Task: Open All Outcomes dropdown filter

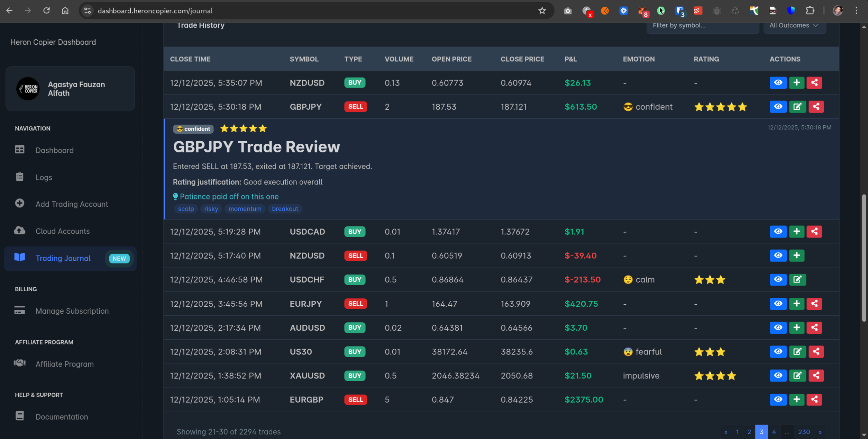Action: [x=794, y=26]
